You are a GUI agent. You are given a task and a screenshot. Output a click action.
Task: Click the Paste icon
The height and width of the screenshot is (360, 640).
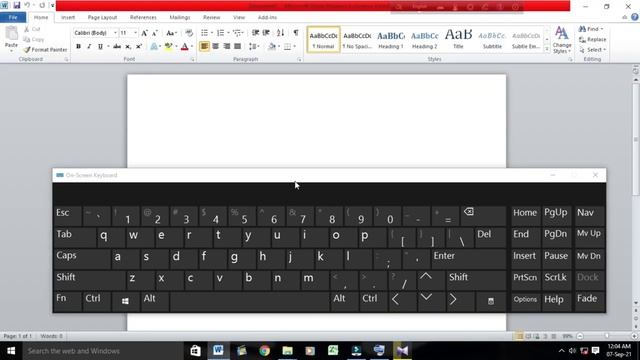point(11,34)
